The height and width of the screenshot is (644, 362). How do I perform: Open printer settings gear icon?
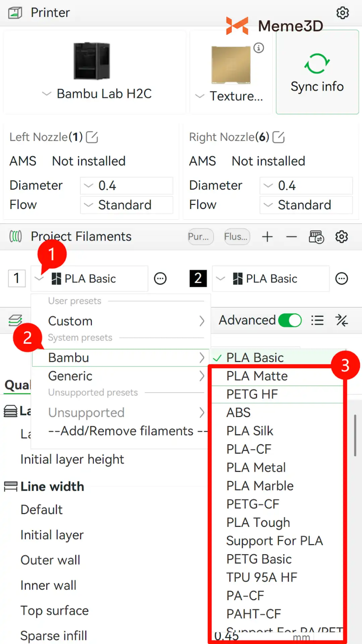click(342, 13)
